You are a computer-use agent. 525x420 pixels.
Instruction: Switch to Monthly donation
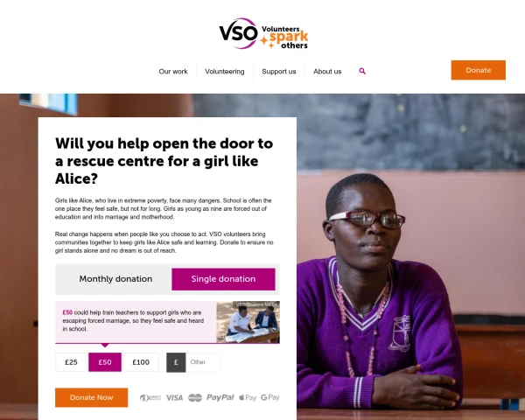115,279
